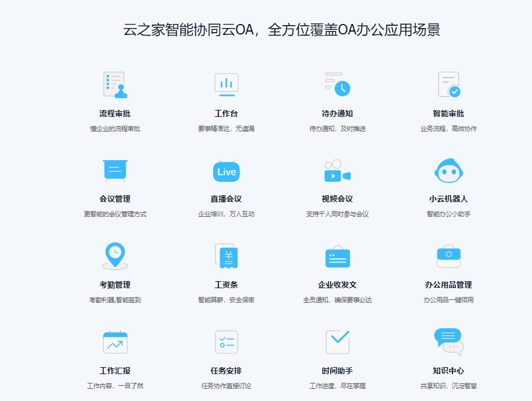Screen dimensions: 532x401
Task: Click the text 更智能的会议管理方式
Action: pos(115,214)
